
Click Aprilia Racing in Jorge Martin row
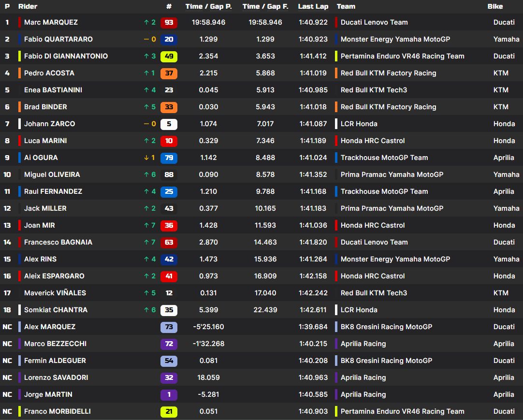click(363, 395)
